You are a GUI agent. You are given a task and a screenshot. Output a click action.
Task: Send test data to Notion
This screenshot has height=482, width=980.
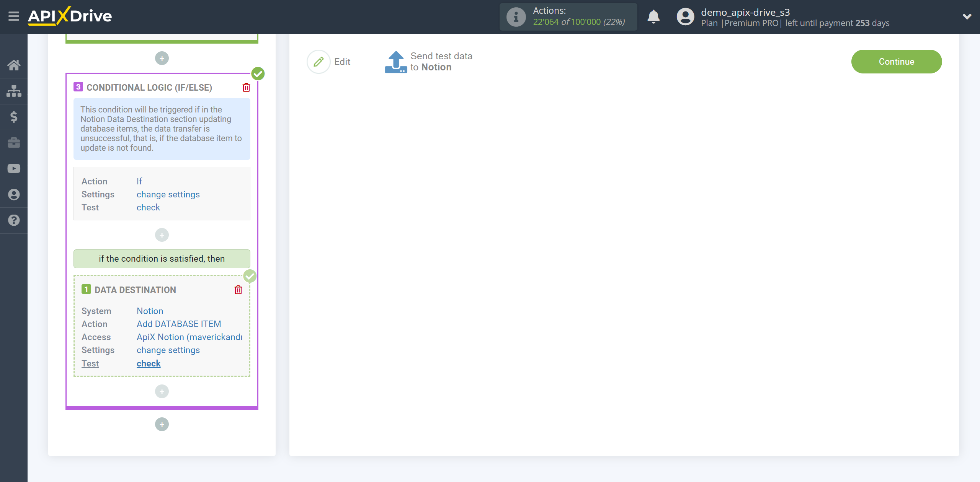(429, 62)
